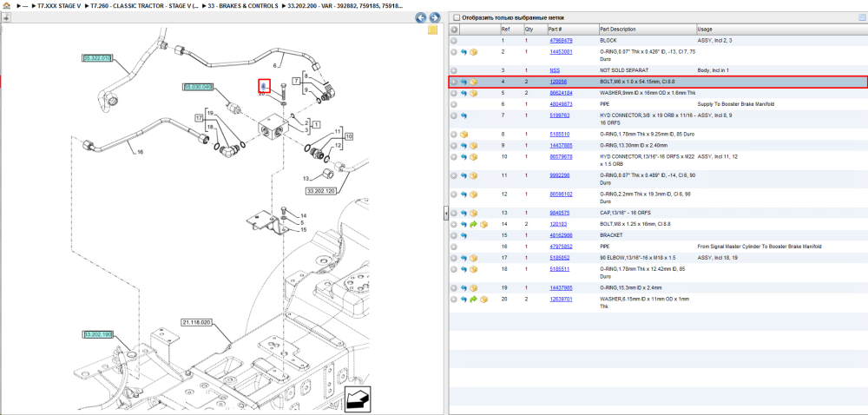The width and height of the screenshot is (868, 415).
Task: Click the small grid icon at the parts panel's top right
Action: click(861, 17)
